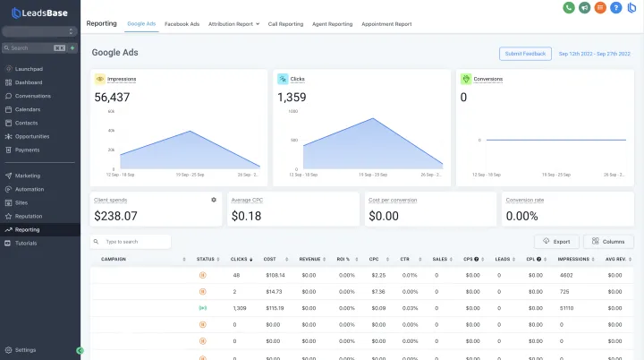Sort table by Leads column

coord(505,259)
